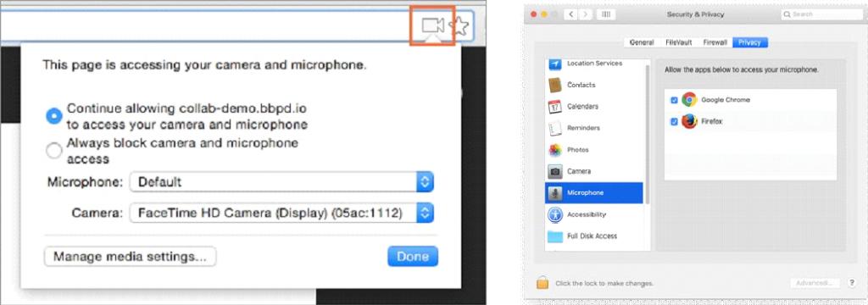
Task: Click the Calendars icon
Action: point(555,106)
